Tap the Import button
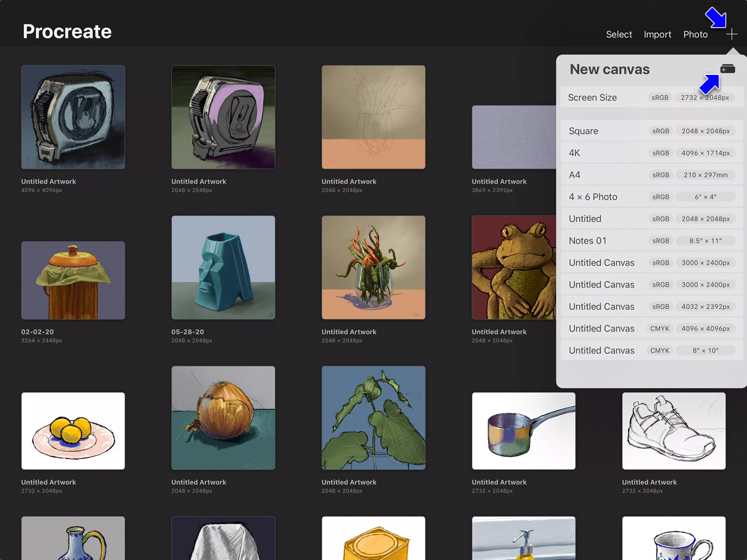Viewport: 747px width, 560px height. (657, 34)
